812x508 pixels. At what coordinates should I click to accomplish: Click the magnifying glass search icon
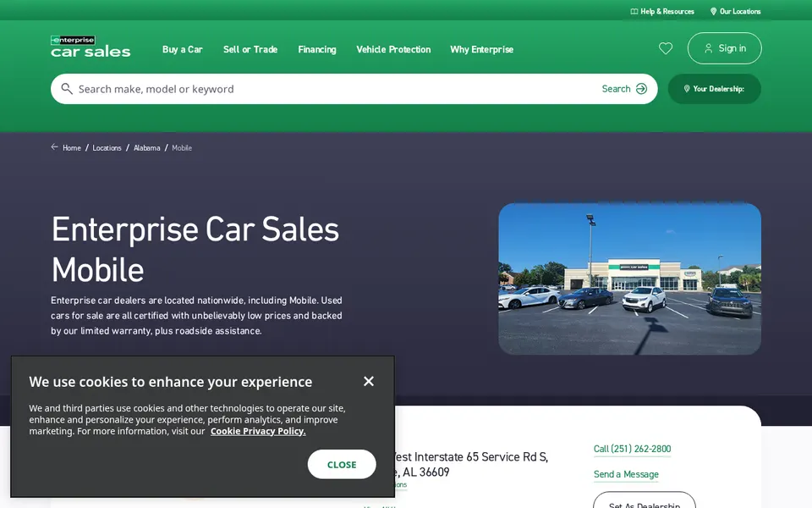pyautogui.click(x=67, y=89)
